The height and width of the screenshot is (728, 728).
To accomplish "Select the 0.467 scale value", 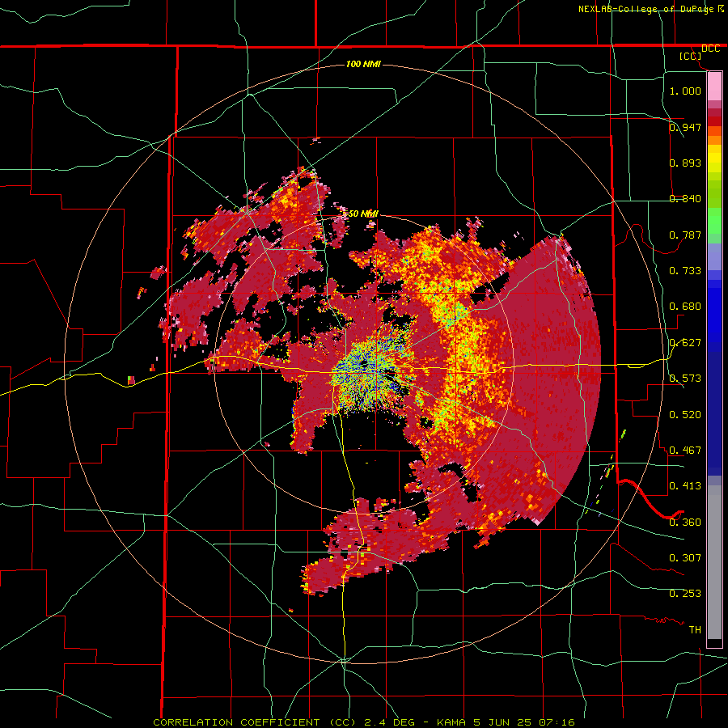I will coord(685,451).
